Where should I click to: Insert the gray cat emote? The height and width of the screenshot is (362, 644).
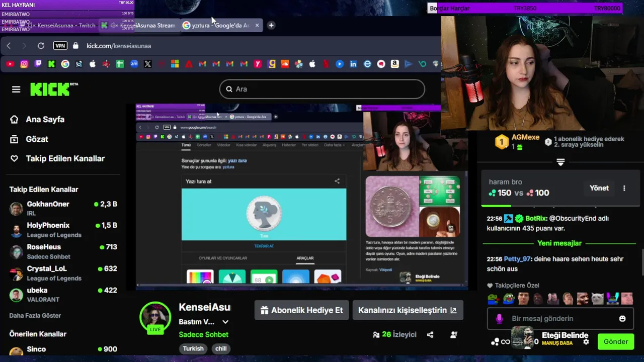click(x=597, y=299)
